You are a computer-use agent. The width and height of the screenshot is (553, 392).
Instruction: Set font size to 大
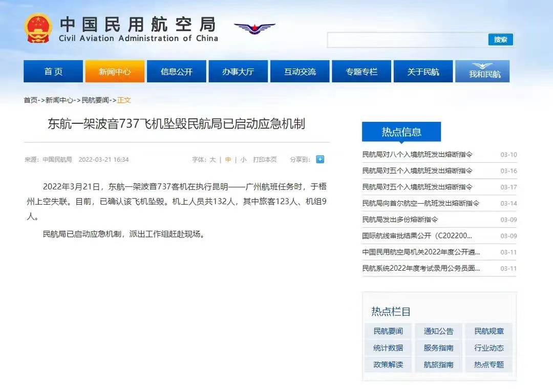(212, 160)
